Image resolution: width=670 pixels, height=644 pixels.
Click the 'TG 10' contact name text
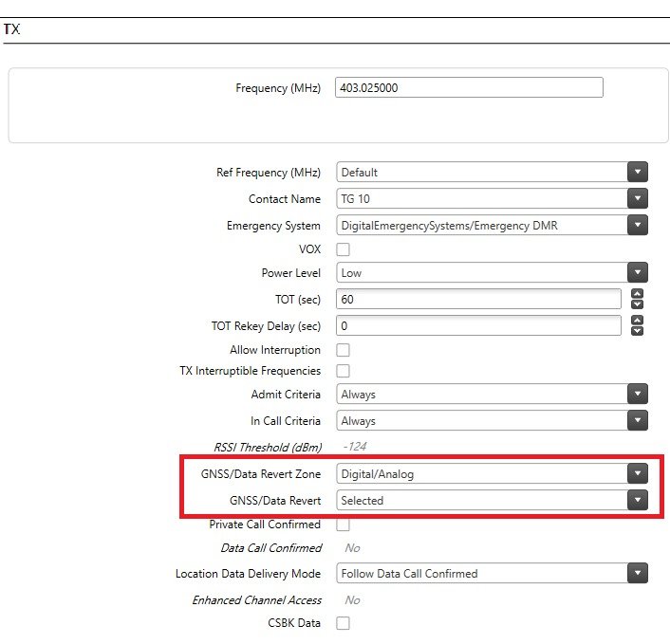pos(356,199)
